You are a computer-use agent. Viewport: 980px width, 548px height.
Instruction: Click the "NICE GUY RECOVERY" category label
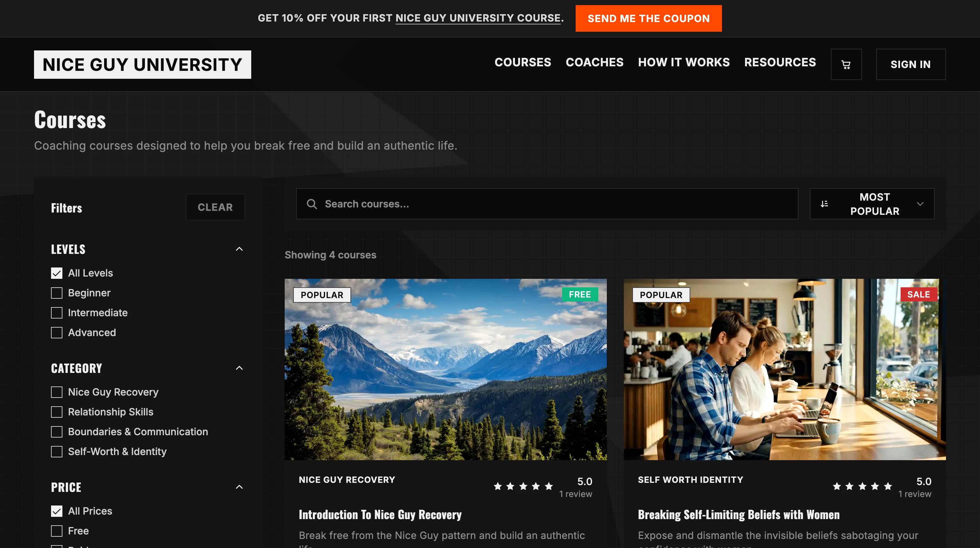click(347, 480)
